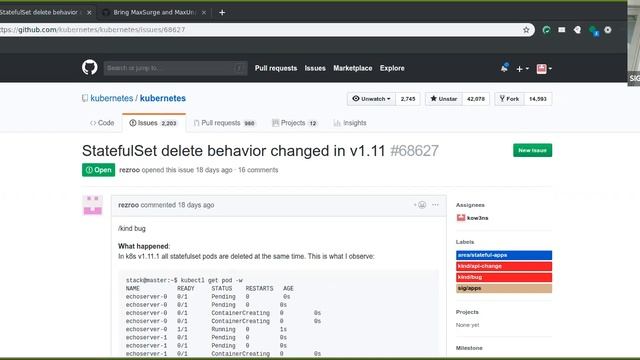The width and height of the screenshot is (640, 360).
Task: Switch to the Insights tab
Action: (x=350, y=123)
